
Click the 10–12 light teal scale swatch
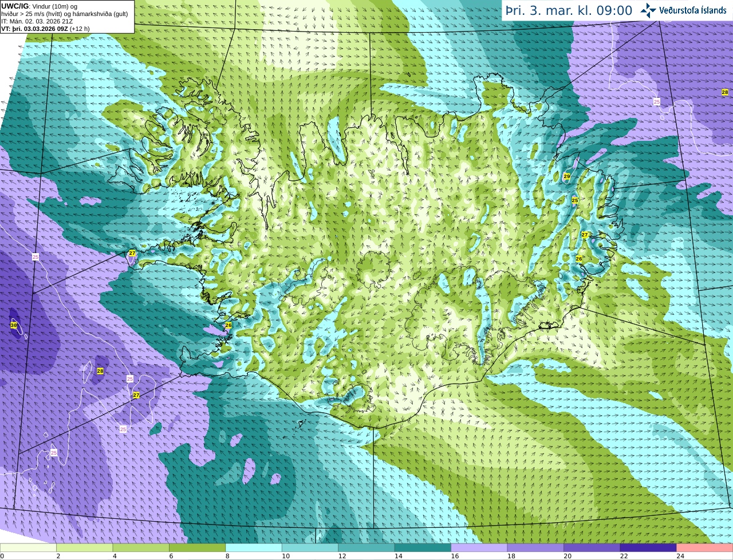[310, 547]
